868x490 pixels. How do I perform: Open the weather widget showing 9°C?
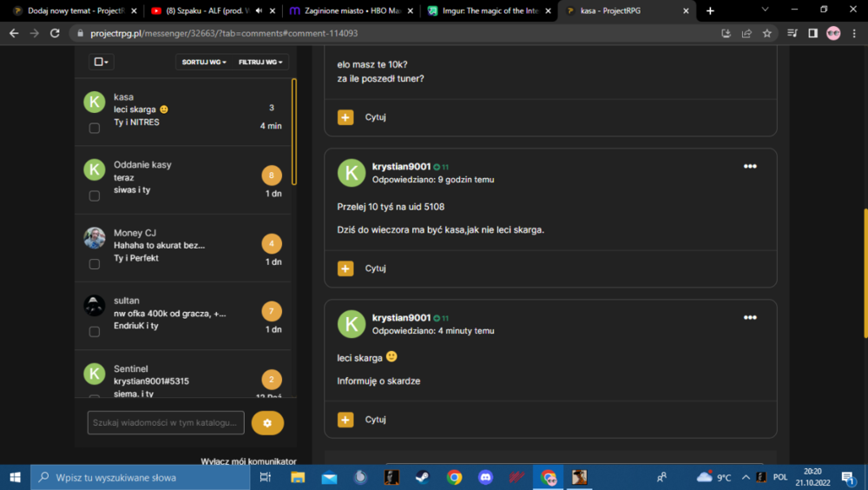714,477
